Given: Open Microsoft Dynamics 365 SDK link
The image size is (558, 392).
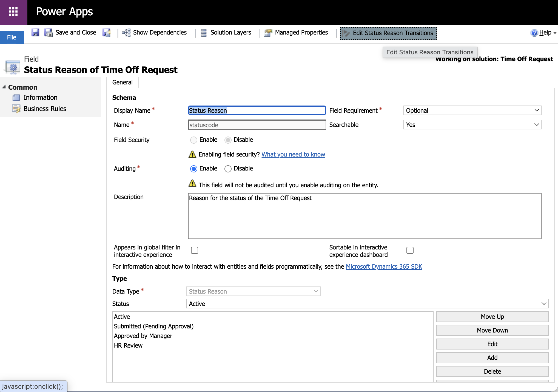Looking at the screenshot, I should [384, 267].
